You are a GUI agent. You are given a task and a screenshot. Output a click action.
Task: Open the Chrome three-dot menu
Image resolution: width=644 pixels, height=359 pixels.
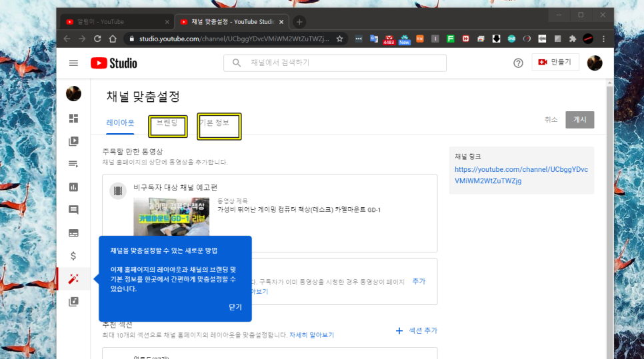pyautogui.click(x=603, y=39)
